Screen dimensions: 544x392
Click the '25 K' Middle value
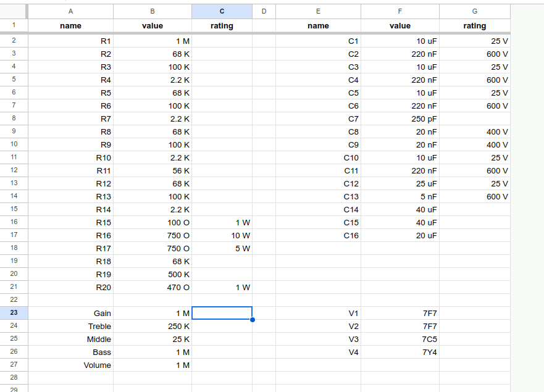click(x=153, y=340)
